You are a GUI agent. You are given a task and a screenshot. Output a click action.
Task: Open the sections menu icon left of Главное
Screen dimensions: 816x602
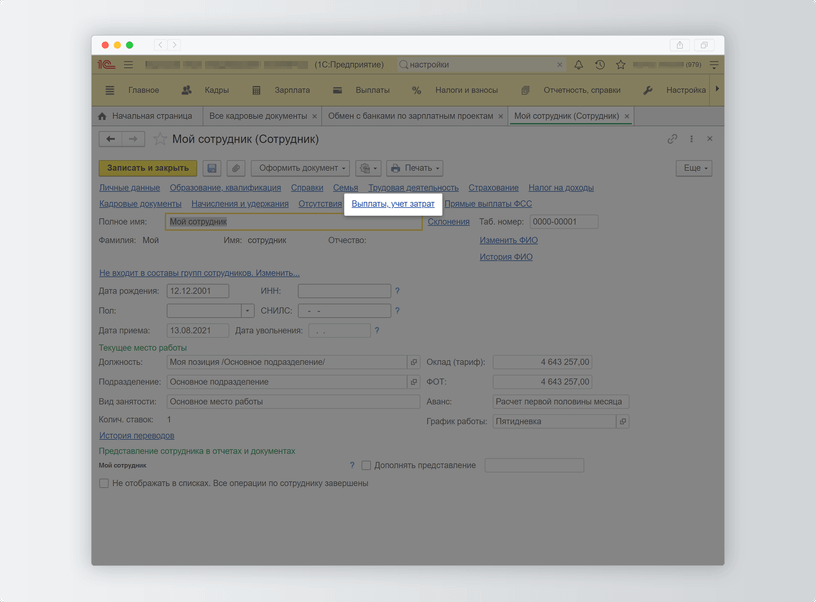tap(110, 90)
